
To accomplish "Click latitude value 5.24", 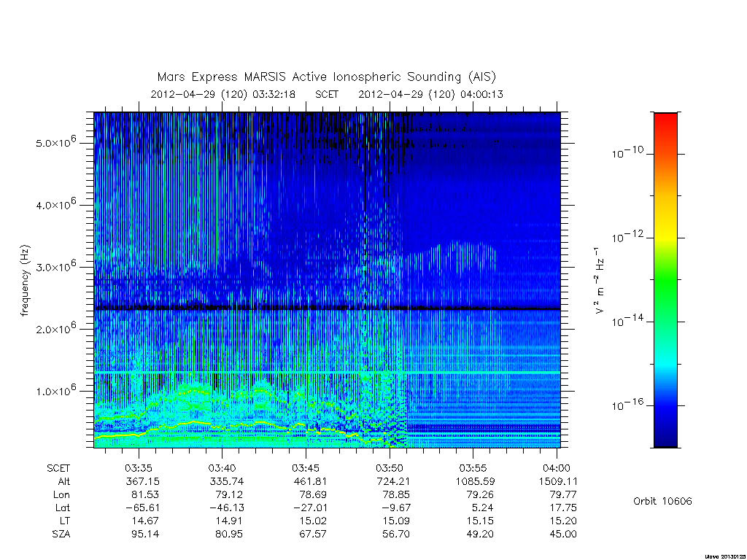I will [x=483, y=508].
